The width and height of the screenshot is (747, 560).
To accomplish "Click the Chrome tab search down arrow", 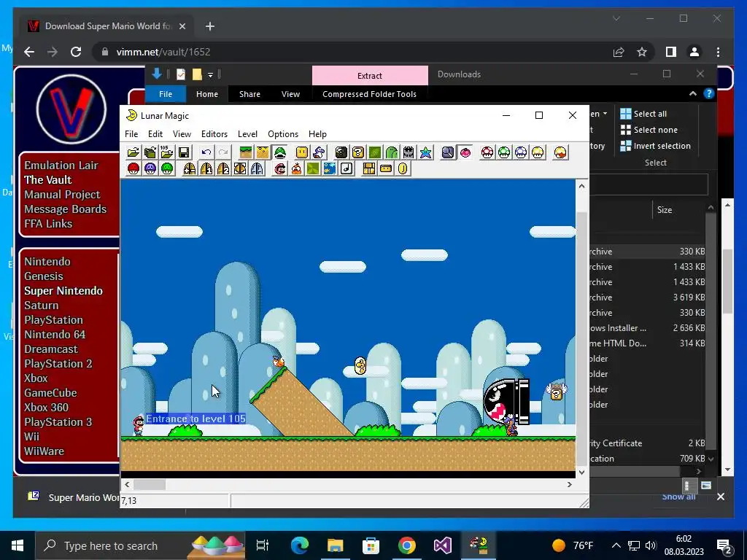I will (x=616, y=18).
